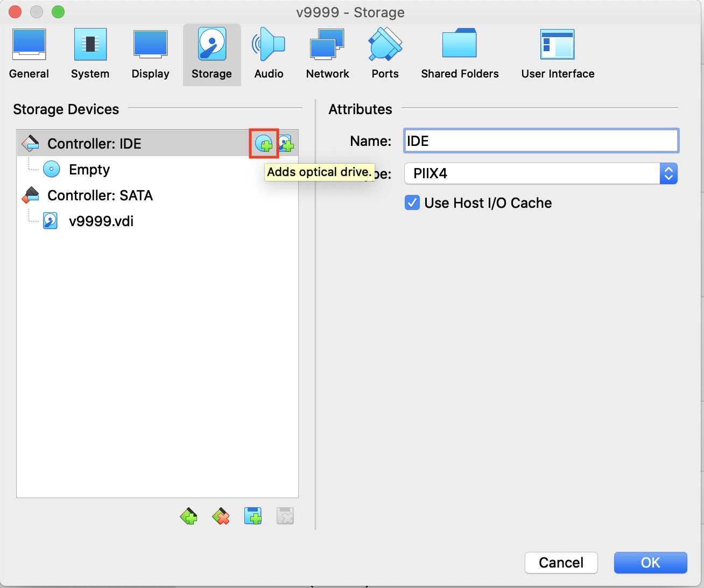Image resolution: width=704 pixels, height=588 pixels.
Task: Click the disabled remove attachment icon
Action: click(285, 516)
